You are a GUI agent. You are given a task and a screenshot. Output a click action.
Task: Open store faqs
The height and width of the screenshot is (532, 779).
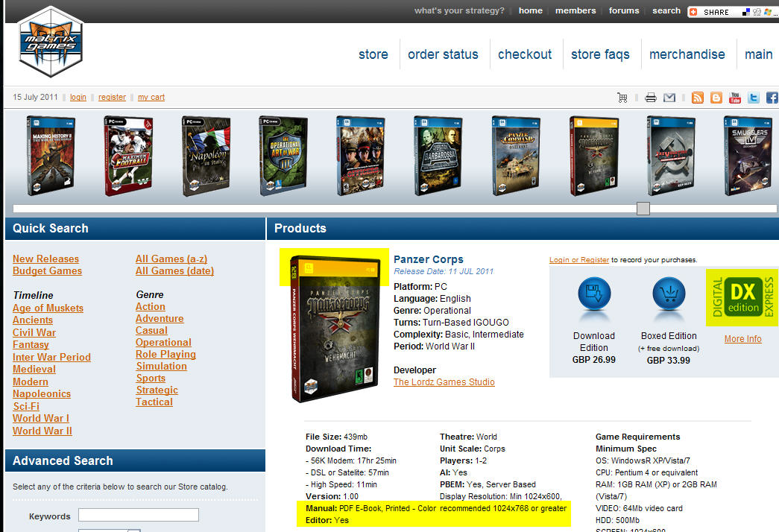coord(600,54)
